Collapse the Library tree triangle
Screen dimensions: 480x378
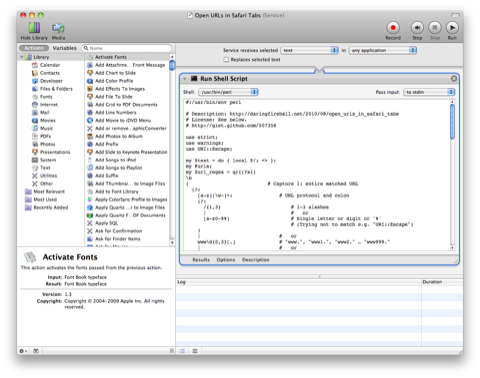click(22, 57)
